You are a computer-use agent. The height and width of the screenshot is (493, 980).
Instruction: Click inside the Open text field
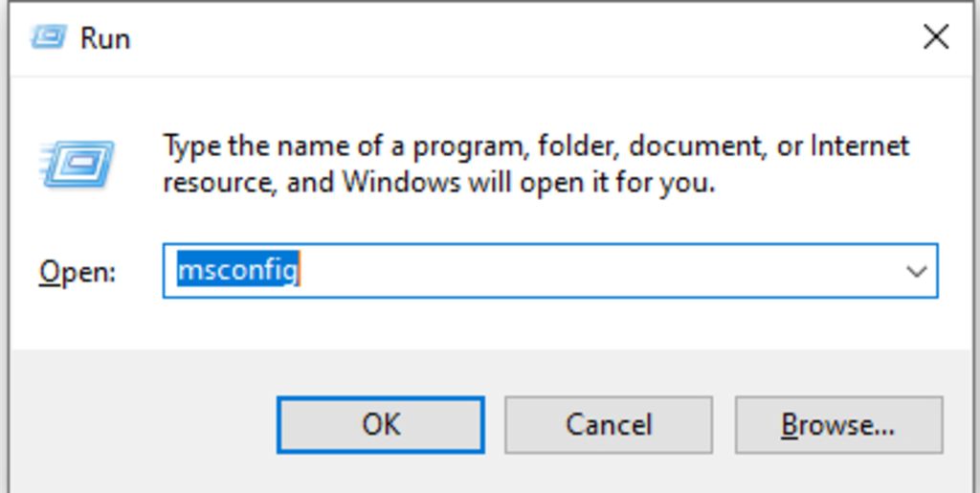[550, 271]
